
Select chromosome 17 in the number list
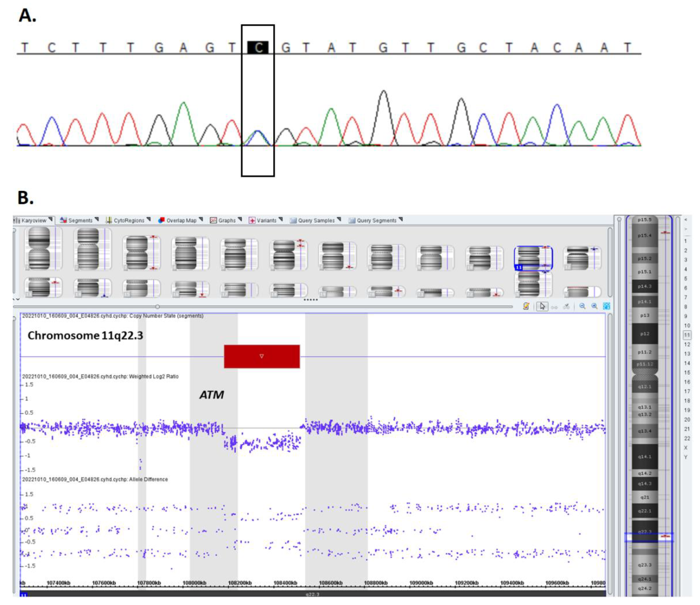coord(687,391)
